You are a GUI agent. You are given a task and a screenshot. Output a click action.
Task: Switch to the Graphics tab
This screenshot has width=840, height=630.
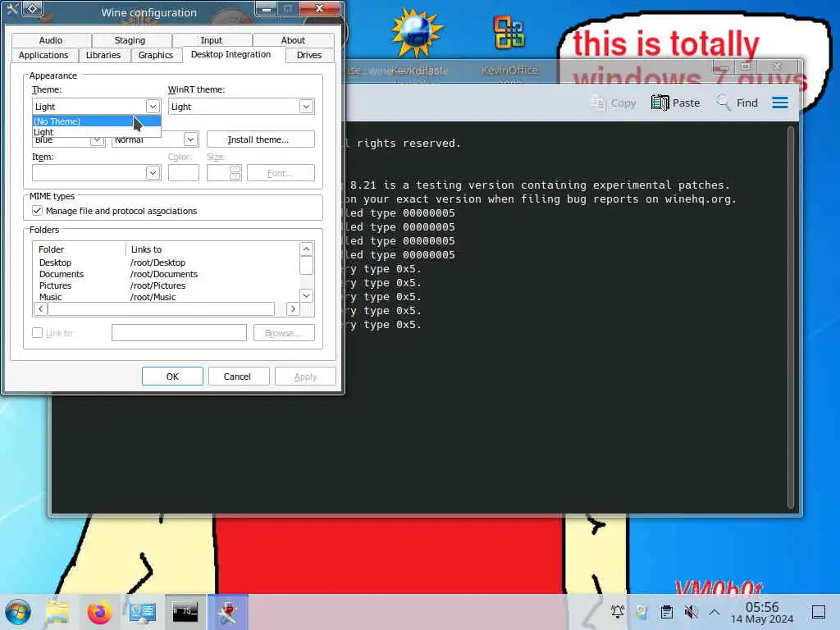click(x=156, y=55)
